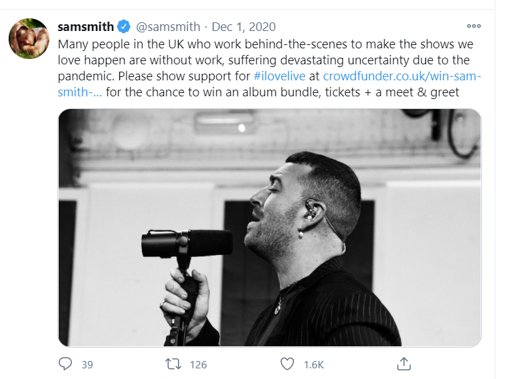Image resolution: width=506 pixels, height=379 pixels.
Task: Click the 39 replies count
Action: coord(87,364)
